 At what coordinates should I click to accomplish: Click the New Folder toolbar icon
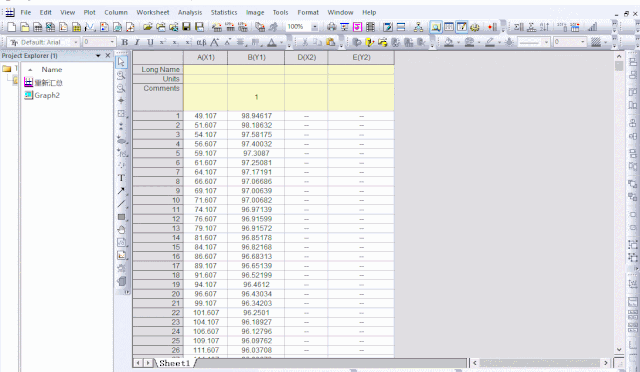(x=25, y=27)
